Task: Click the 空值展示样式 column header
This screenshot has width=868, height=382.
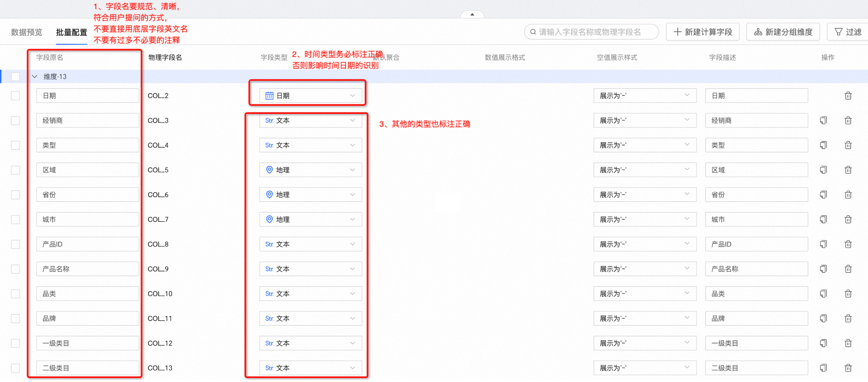Action: (617, 57)
